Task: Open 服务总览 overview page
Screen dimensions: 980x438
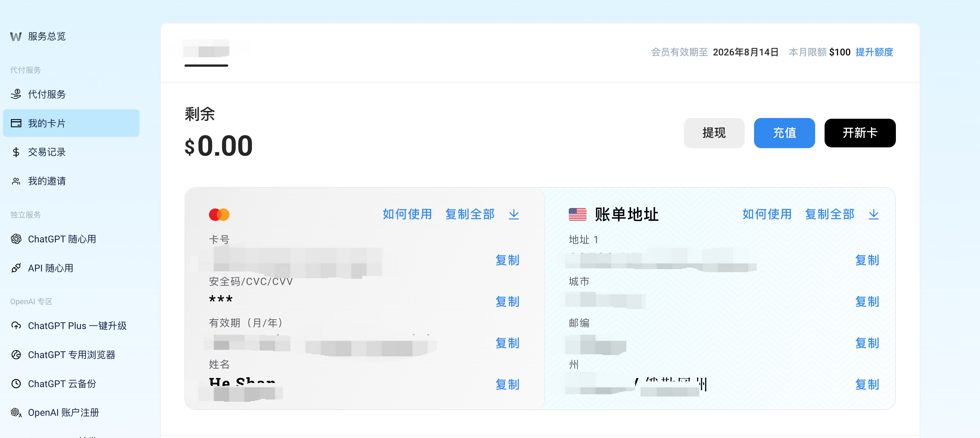Action: [x=47, y=37]
